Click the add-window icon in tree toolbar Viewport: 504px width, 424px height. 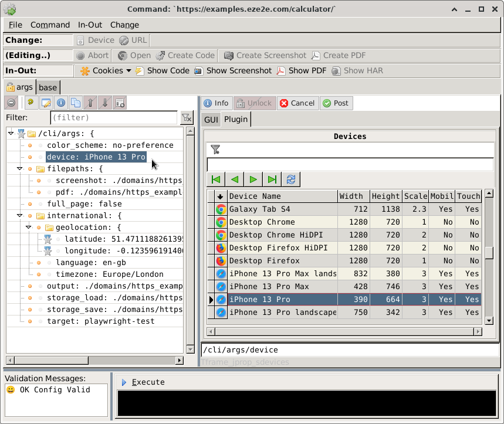point(120,103)
